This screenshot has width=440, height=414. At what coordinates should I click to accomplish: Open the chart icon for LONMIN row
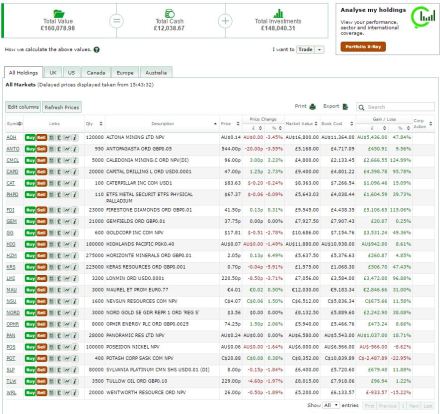[67, 278]
